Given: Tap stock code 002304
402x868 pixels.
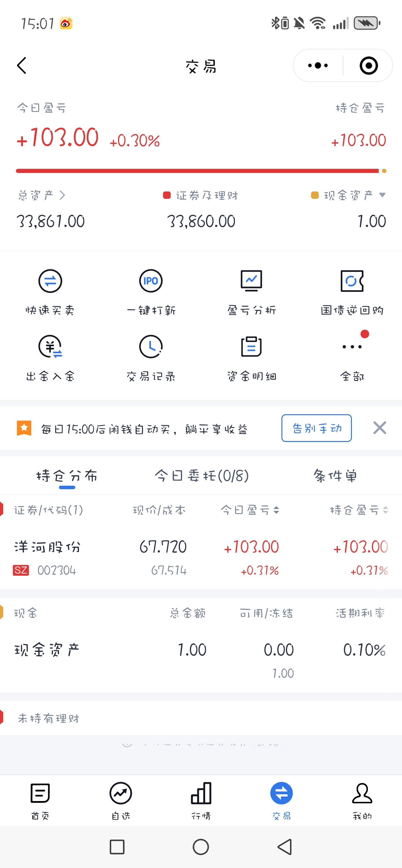Looking at the screenshot, I should pyautogui.click(x=56, y=570).
